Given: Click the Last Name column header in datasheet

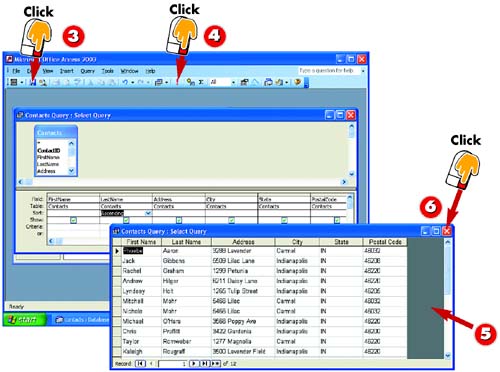Looking at the screenshot, I should [186, 242].
